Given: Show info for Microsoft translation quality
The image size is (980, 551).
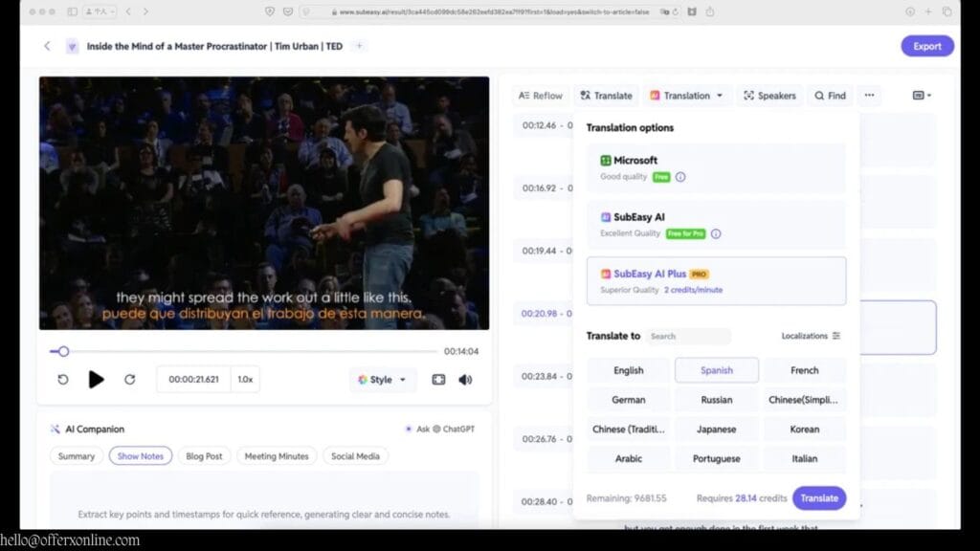Looking at the screenshot, I should pos(680,177).
